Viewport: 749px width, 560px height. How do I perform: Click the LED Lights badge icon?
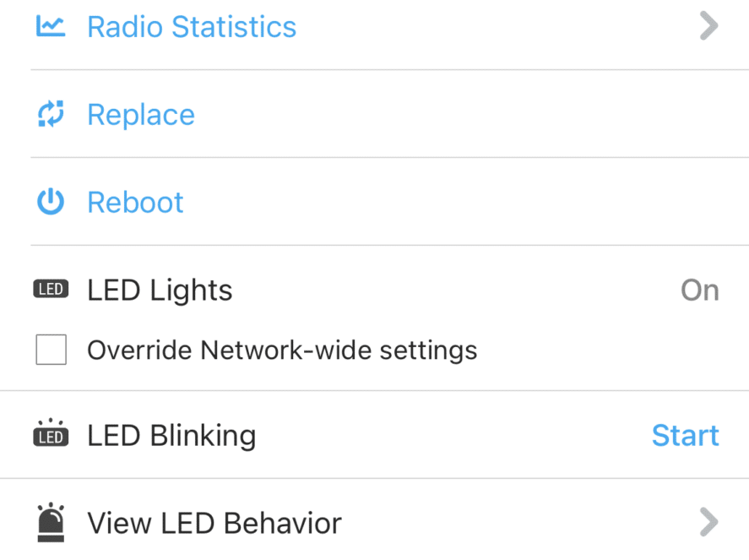click(51, 289)
